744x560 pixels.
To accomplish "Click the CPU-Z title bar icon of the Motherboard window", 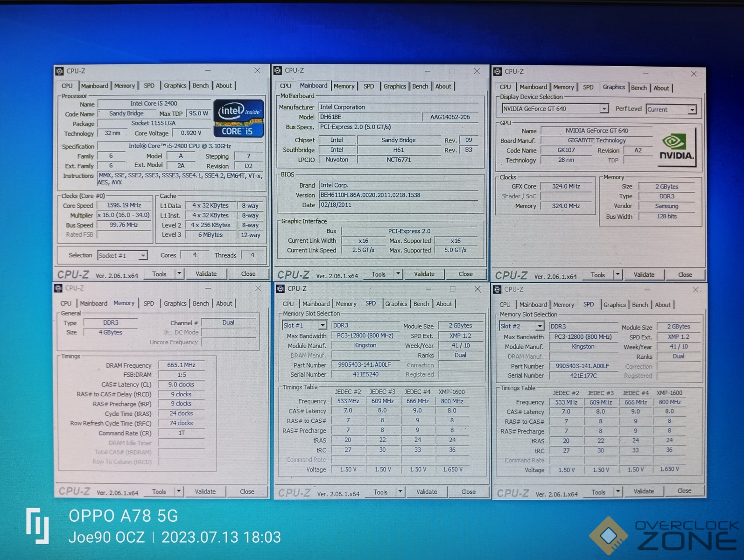I will click(278, 70).
